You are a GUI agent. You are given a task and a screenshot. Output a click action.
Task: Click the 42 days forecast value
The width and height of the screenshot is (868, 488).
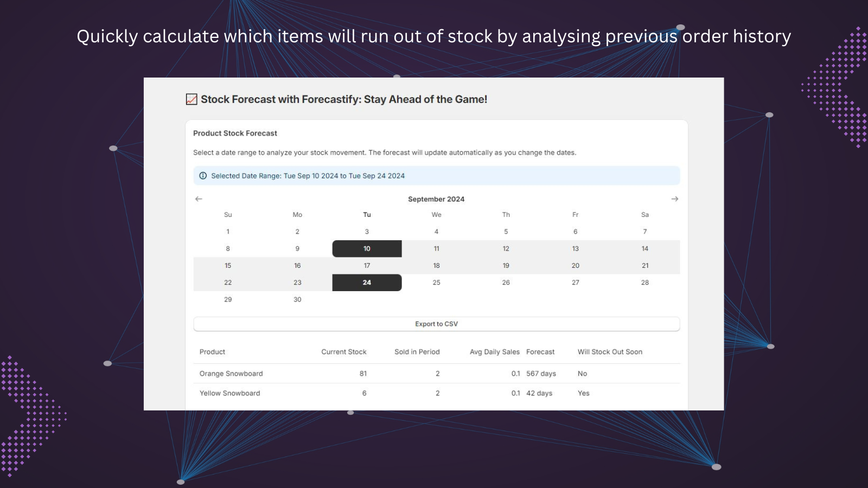pos(539,393)
